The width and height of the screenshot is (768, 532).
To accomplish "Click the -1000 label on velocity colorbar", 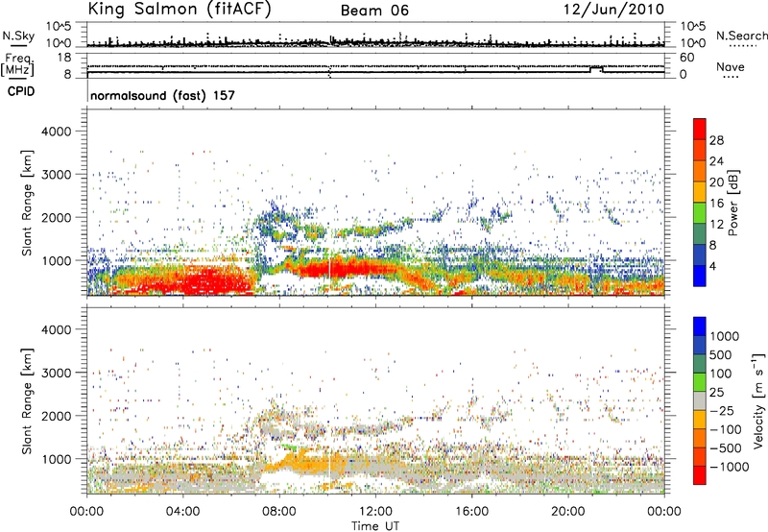I will coord(729,467).
